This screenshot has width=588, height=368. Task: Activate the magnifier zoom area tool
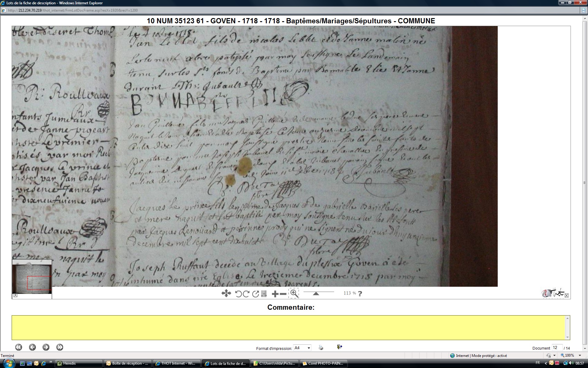[x=294, y=293]
